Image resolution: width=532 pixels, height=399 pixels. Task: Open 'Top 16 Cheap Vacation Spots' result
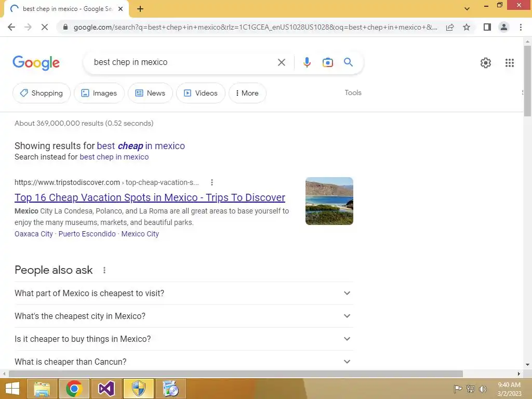point(150,197)
